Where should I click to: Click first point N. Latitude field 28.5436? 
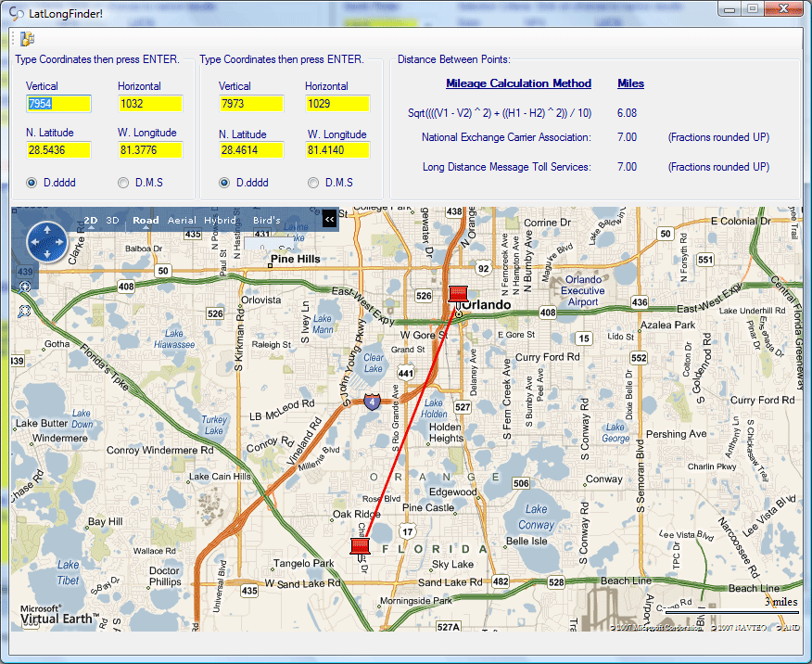tap(58, 150)
